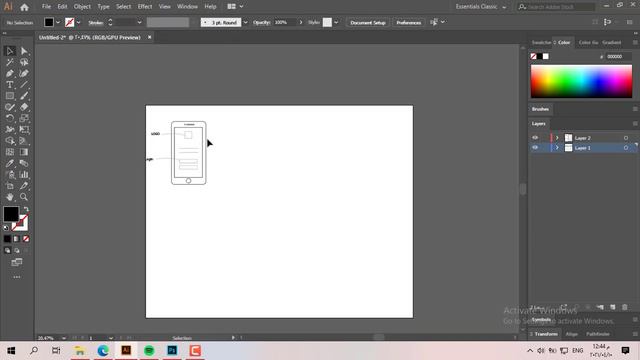Switch to the Swatches panel tab
The width and height of the screenshot is (640, 360).
pos(541,42)
